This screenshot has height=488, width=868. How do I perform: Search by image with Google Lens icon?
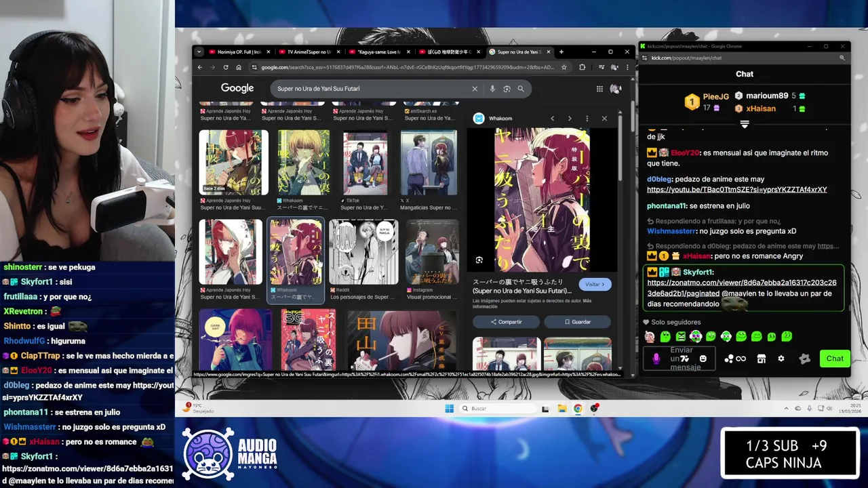(x=507, y=89)
